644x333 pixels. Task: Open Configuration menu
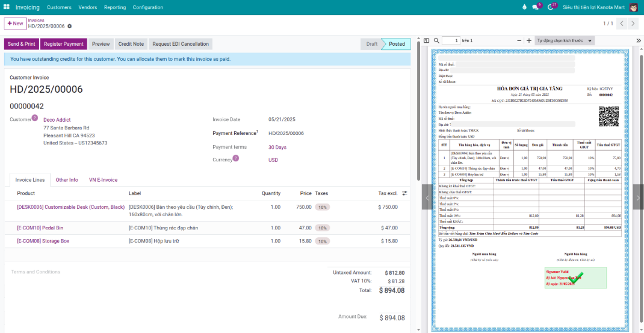pos(148,7)
